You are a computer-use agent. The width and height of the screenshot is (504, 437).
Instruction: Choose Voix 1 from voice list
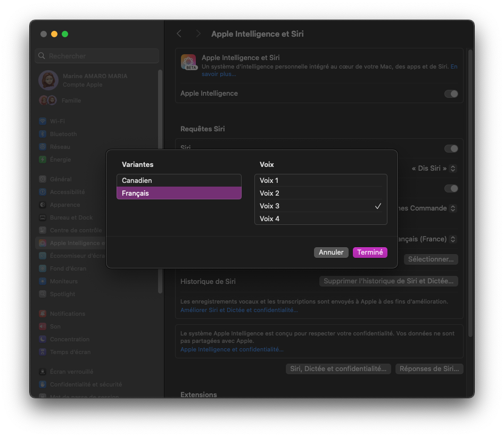point(320,181)
